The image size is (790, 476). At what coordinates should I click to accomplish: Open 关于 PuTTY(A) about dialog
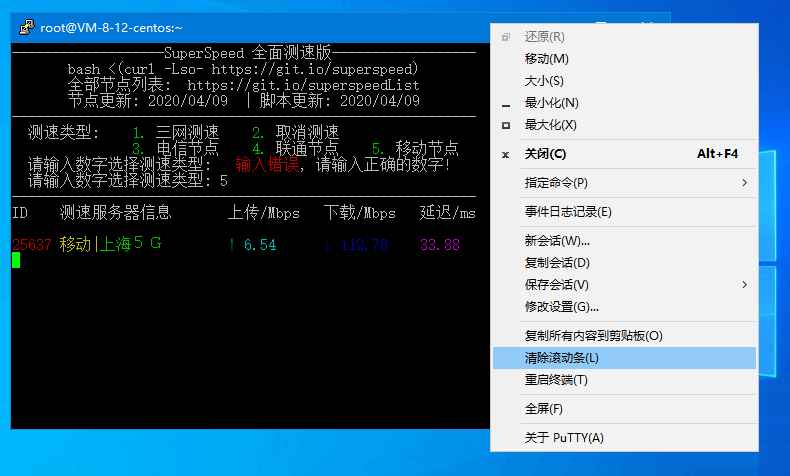tap(564, 438)
